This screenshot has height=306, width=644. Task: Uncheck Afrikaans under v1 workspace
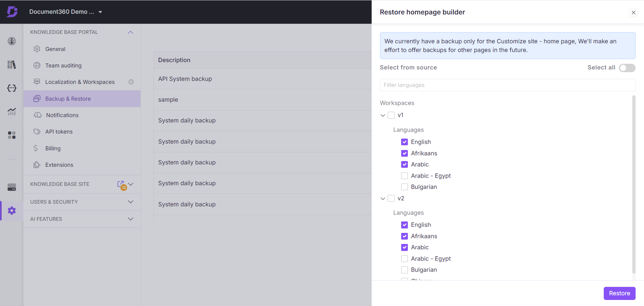tap(405, 153)
